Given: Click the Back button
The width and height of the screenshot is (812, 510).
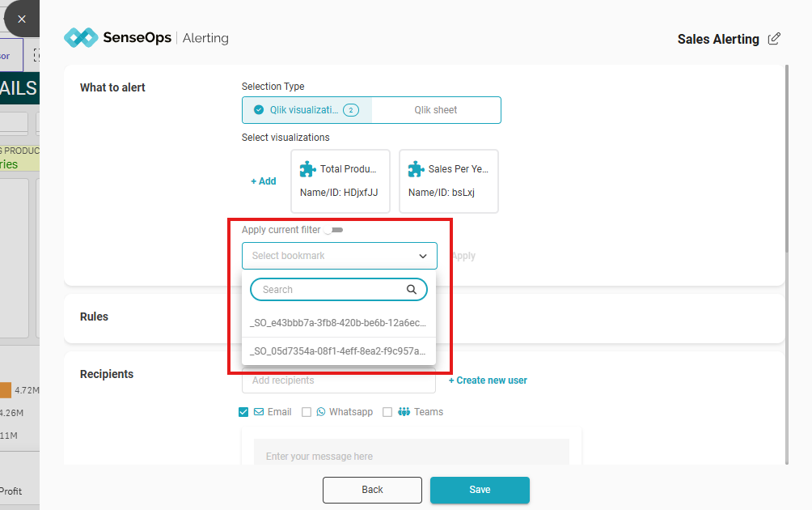Looking at the screenshot, I should 372,490.
